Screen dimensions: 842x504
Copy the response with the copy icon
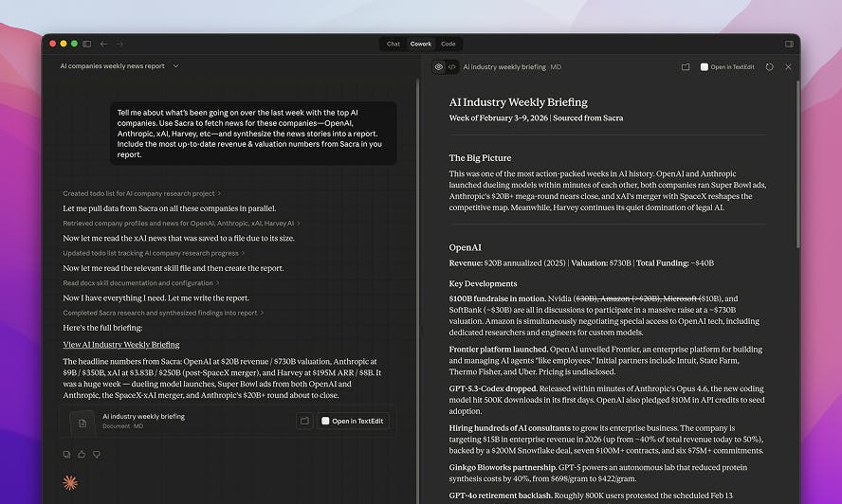click(66, 454)
